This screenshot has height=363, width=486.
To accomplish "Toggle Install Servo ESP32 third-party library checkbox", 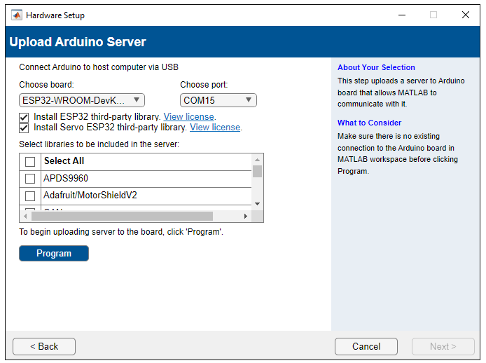I will (x=24, y=128).
